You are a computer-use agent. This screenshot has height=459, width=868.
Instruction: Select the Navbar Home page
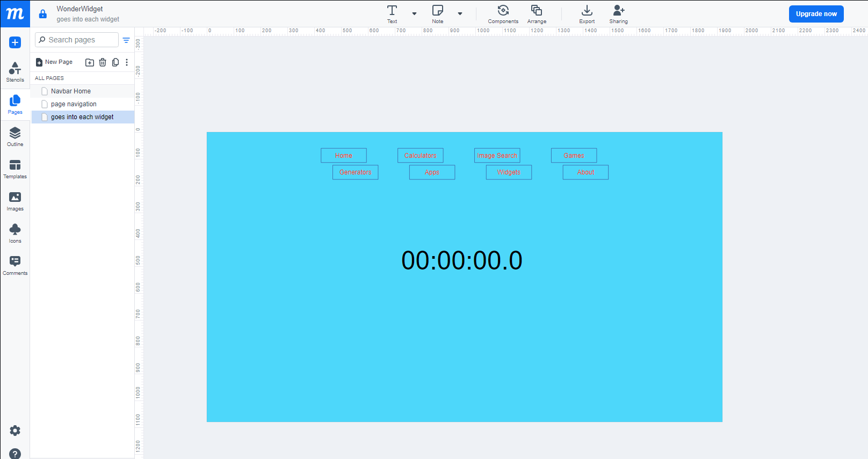tap(71, 91)
